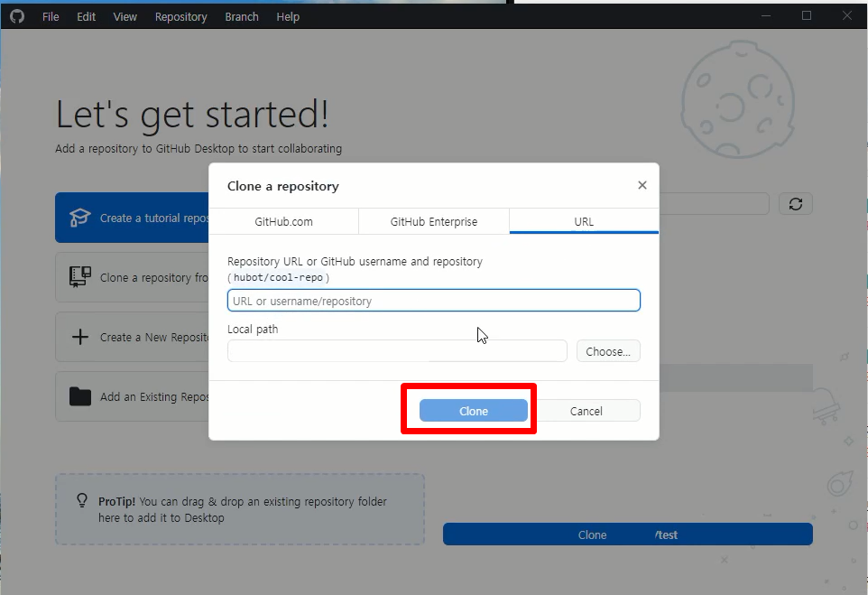
Task: Open the Help menu
Action: [288, 16]
